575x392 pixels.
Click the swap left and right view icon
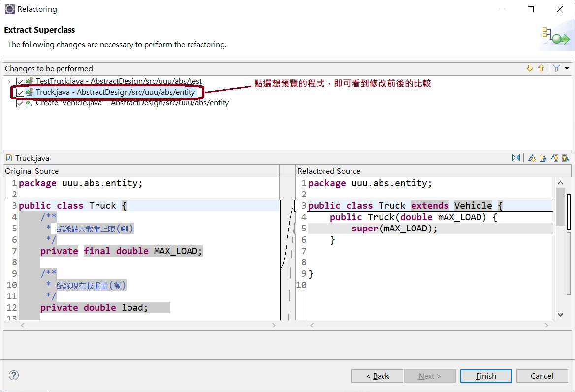click(x=516, y=158)
